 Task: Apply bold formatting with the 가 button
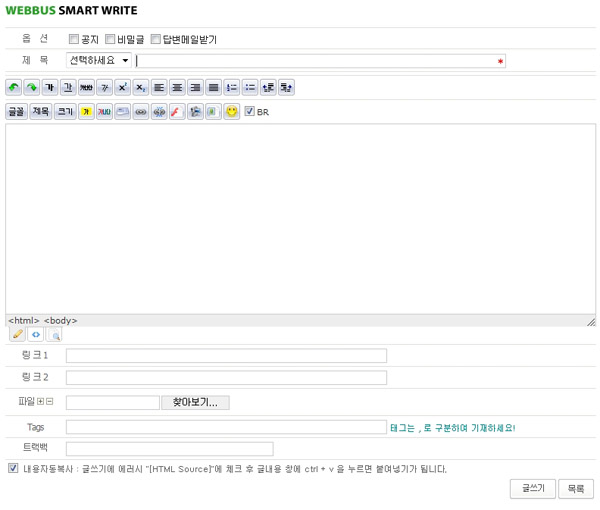(50, 88)
